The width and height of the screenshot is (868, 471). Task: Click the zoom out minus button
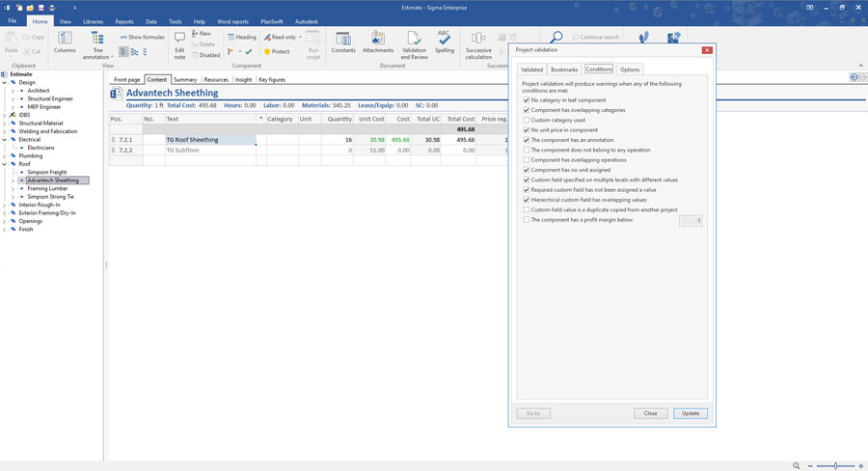pos(810,466)
